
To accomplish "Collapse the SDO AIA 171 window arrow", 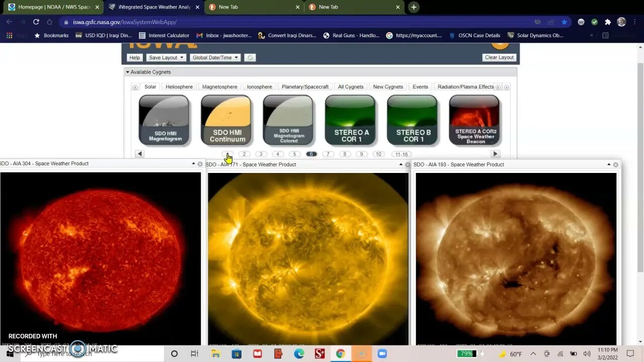I will [401, 165].
